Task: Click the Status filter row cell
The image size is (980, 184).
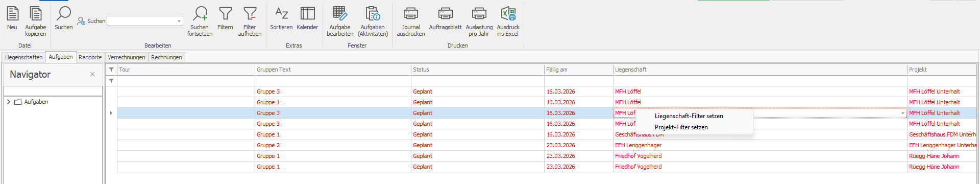Action: 478,81
